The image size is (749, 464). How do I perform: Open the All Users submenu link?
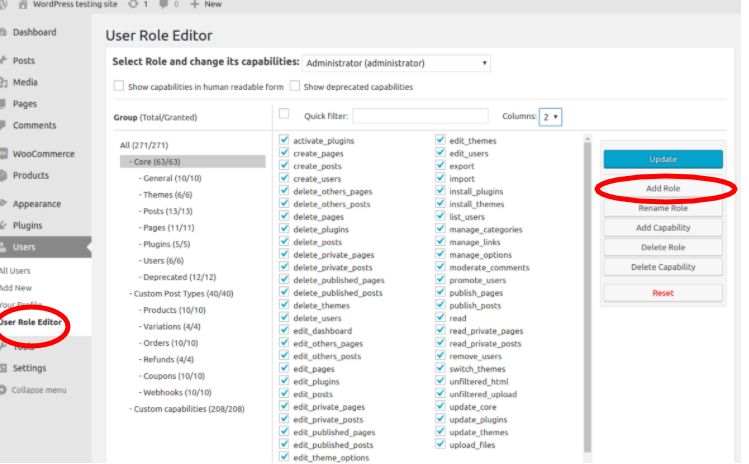15,271
